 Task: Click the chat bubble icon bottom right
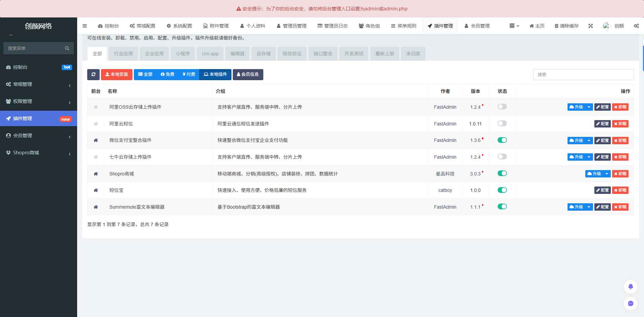[x=631, y=304]
